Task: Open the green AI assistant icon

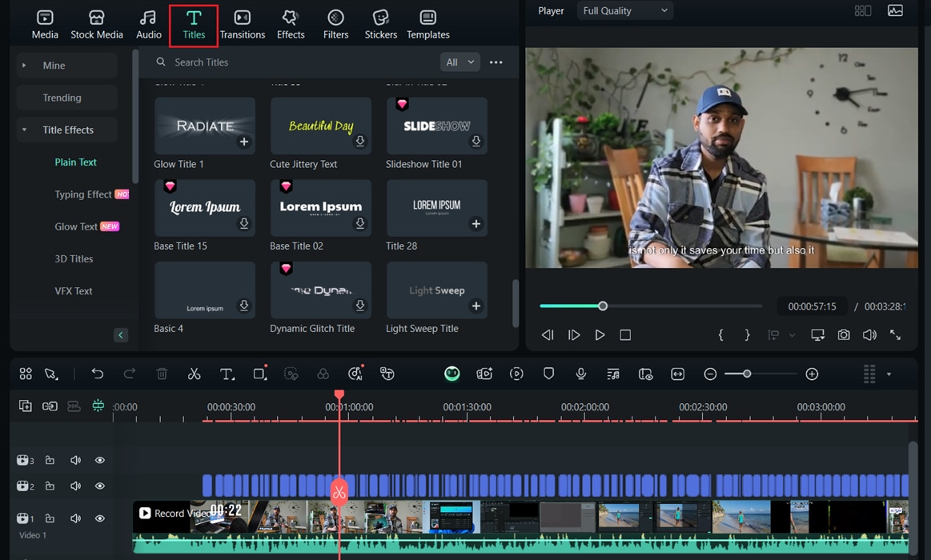Action: coord(451,373)
